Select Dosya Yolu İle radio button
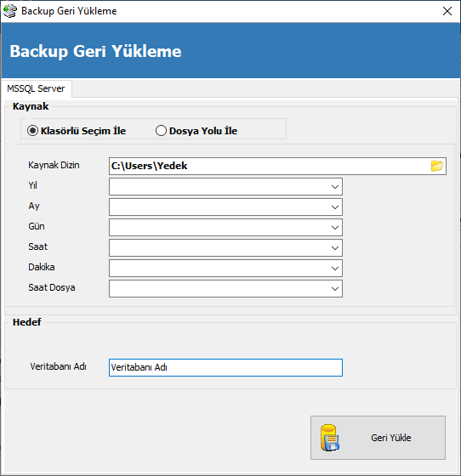Screen dimensions: 461x476 (161, 131)
